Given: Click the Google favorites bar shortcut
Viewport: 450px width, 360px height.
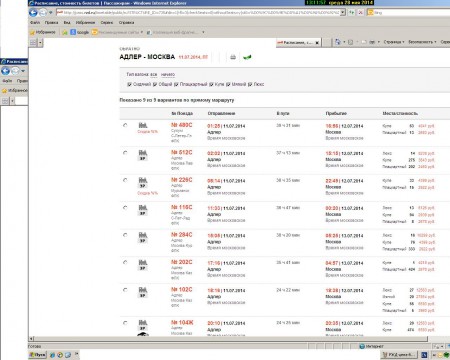Looking at the screenshot, I should (x=80, y=32).
